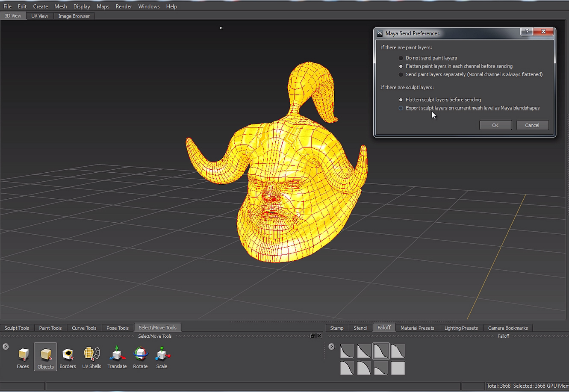Cancel the Maya Send Preferences dialog
The height and width of the screenshot is (392, 569).
pos(532,125)
